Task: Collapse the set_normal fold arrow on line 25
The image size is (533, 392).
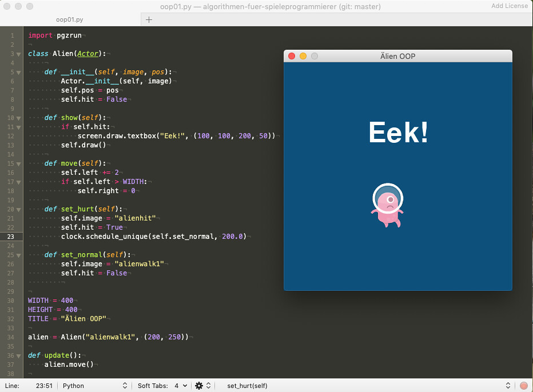Action: (x=19, y=255)
